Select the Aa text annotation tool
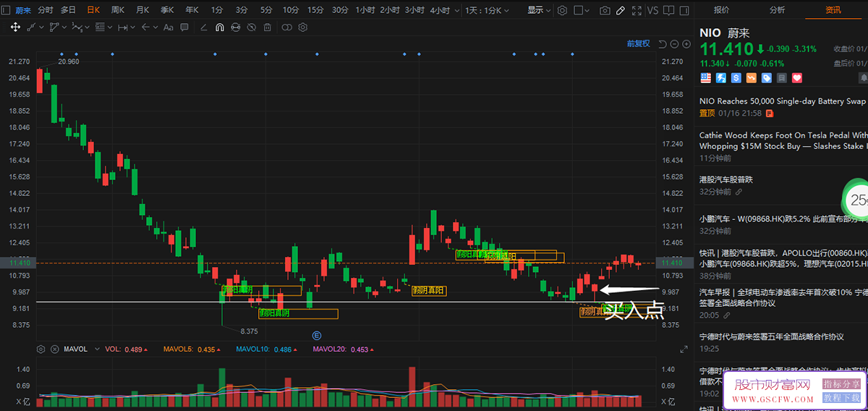This screenshot has width=868, height=411. point(169,27)
